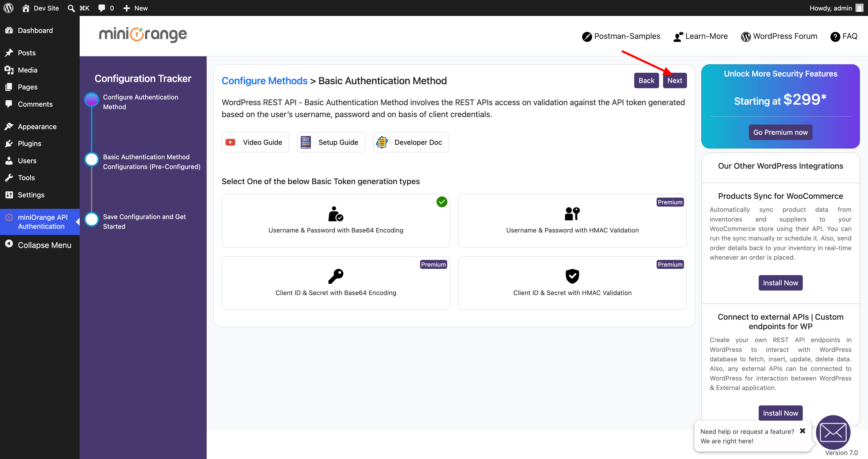Image resolution: width=868 pixels, height=459 pixels.
Task: Click the Basic Authentication Method Configurations step circle
Action: [x=92, y=159]
